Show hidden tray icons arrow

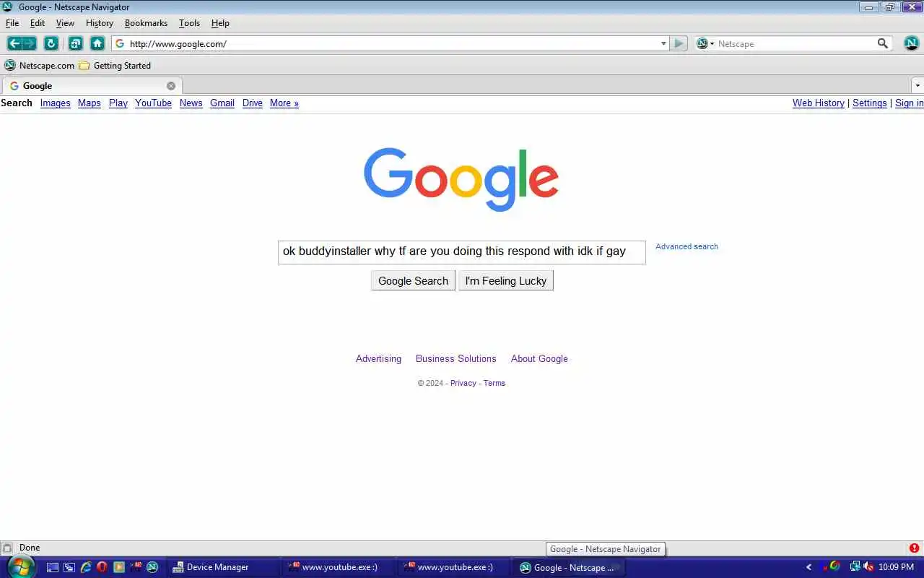point(808,567)
